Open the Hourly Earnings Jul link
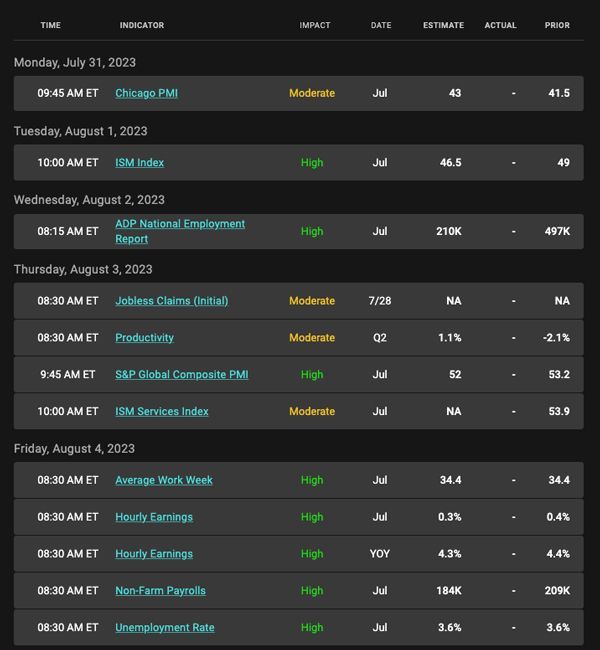The image size is (600, 650). (x=154, y=517)
